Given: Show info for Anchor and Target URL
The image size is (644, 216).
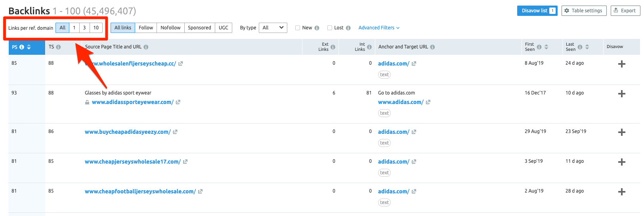Looking at the screenshot, I should coord(432,47).
